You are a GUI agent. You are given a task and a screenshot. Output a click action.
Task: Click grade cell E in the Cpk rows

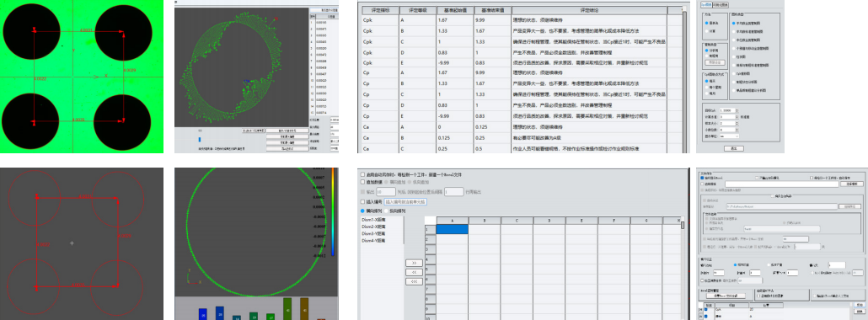tap(417, 63)
